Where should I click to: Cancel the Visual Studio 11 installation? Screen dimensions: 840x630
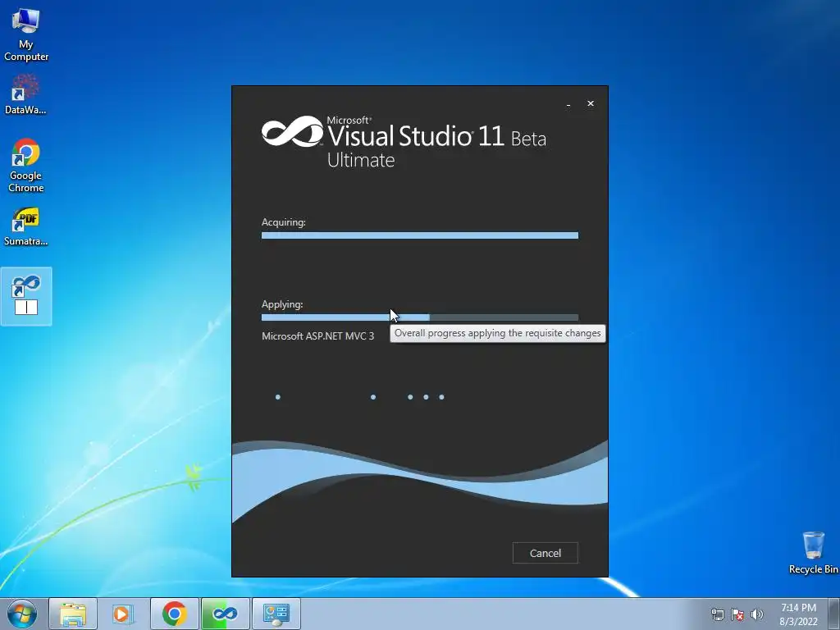(545, 553)
